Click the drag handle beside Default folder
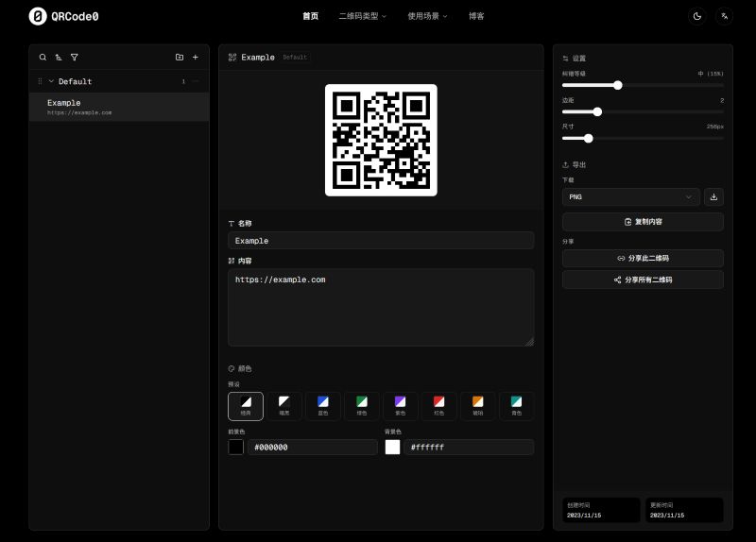 (x=40, y=81)
